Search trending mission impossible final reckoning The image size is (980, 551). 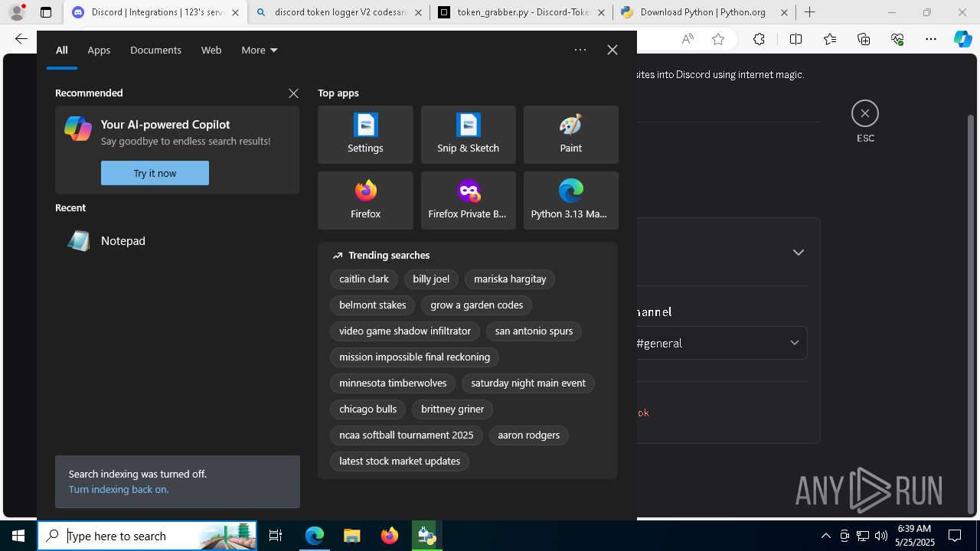coord(414,357)
